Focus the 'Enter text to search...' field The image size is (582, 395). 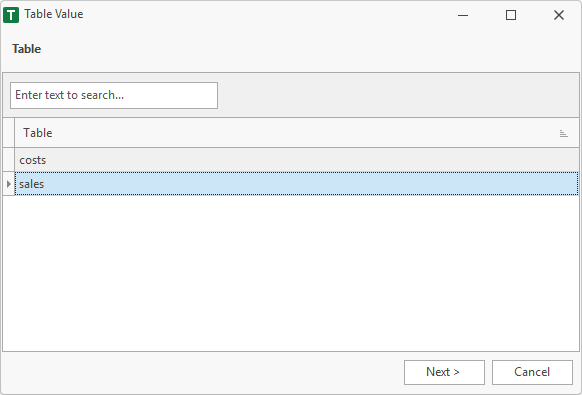pyautogui.click(x=114, y=95)
